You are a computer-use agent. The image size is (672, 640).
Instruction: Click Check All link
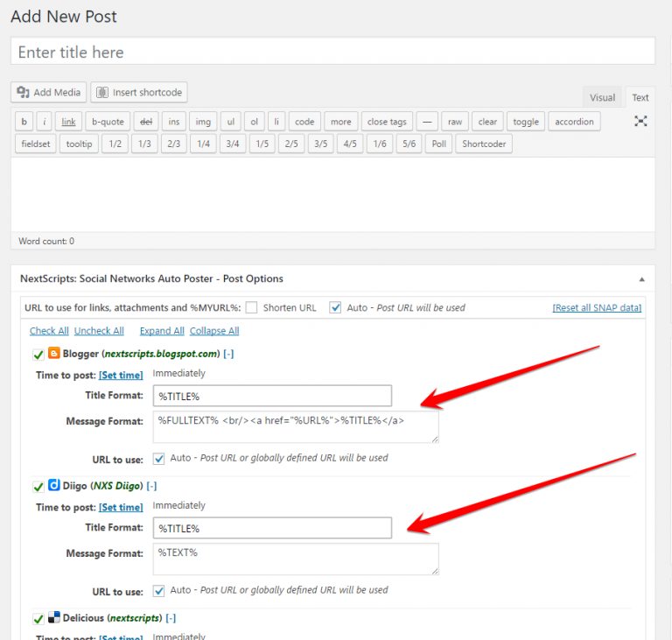[49, 331]
